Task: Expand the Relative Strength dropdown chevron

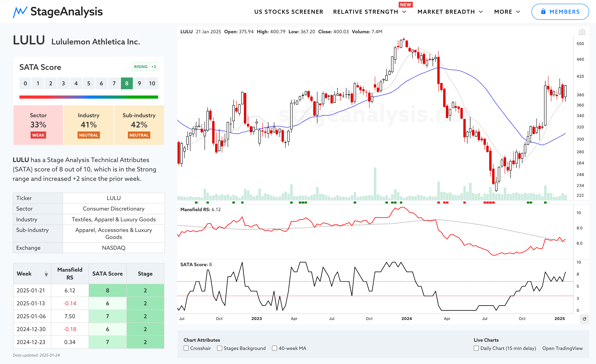Action: tap(404, 12)
